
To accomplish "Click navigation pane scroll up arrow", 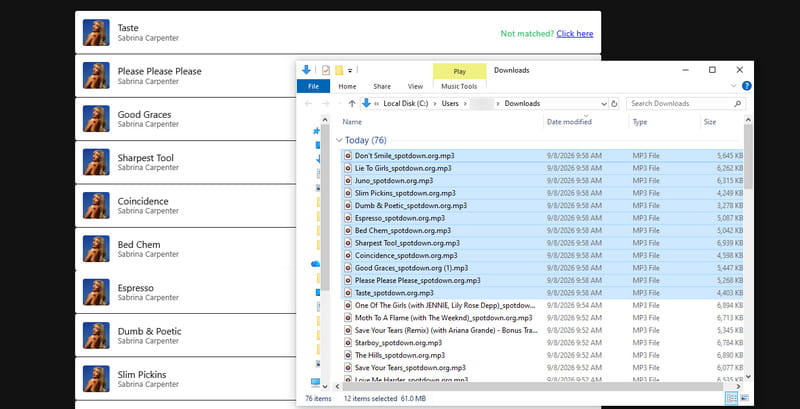I will [x=325, y=119].
